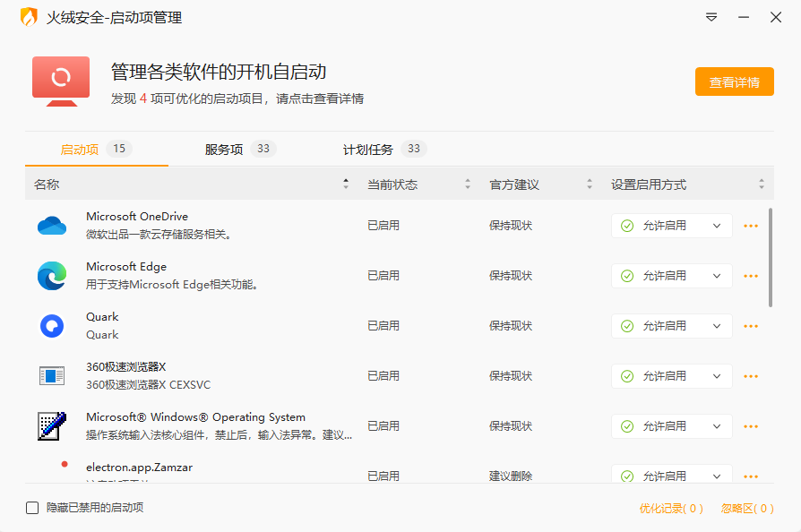Screen dimensions: 801x532
Task: Click 建议删除 recommendation for electron.app.Zamzar
Action: click(511, 476)
